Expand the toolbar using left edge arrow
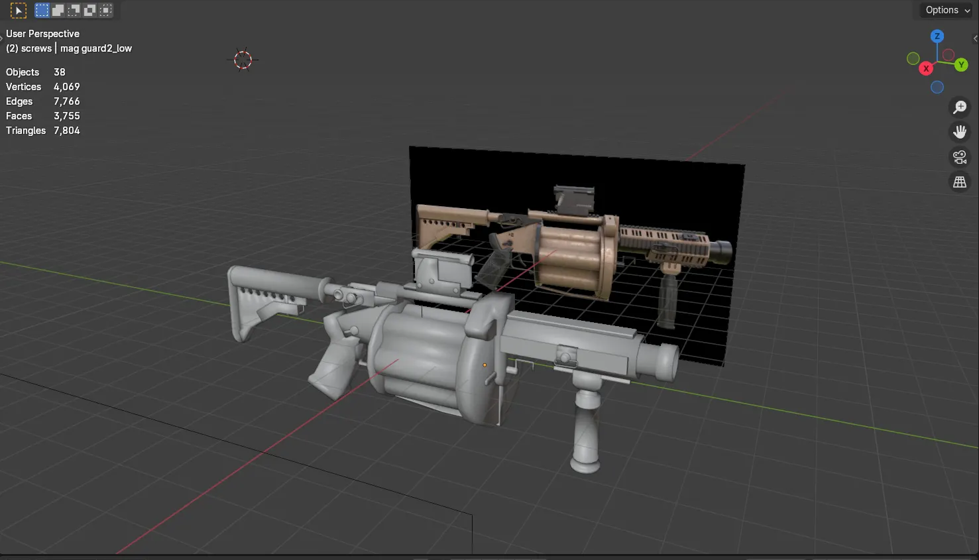Screen dimensions: 979x560 pos(2,39)
